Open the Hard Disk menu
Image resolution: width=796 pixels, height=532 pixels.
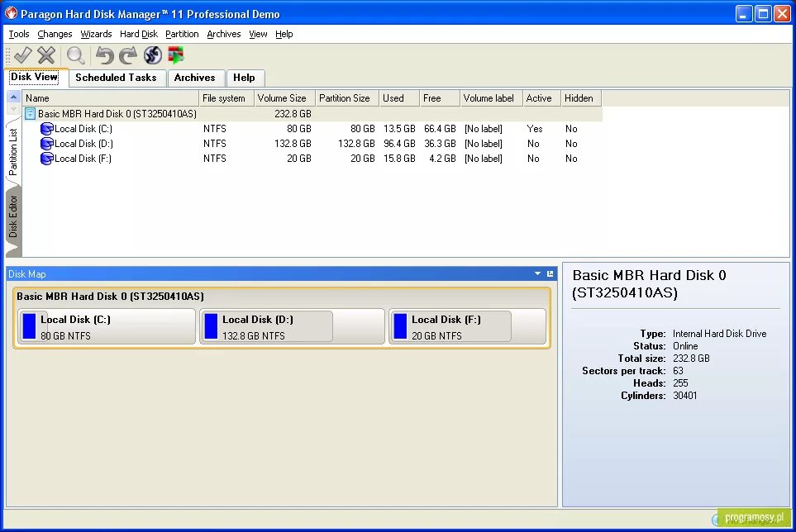(139, 34)
